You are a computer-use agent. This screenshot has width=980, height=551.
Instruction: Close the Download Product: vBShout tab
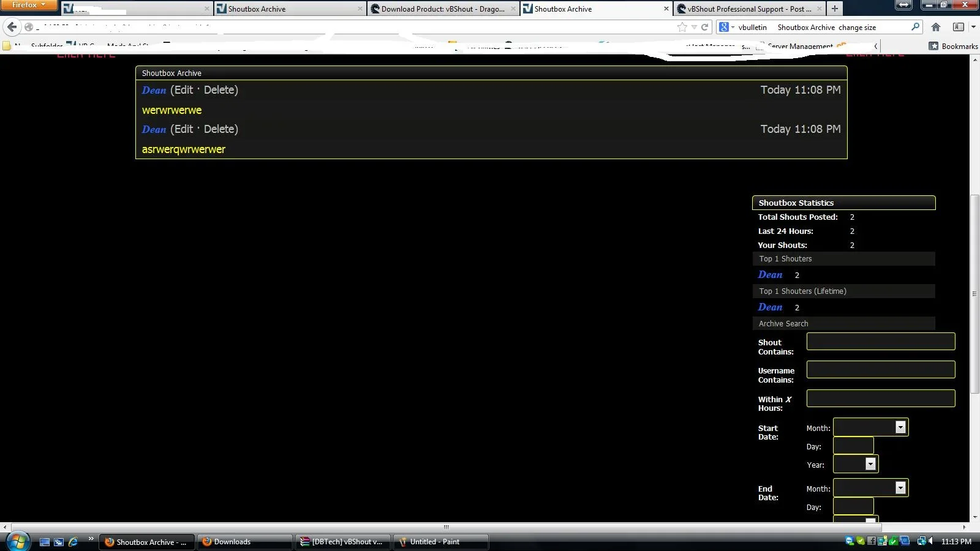click(x=513, y=9)
